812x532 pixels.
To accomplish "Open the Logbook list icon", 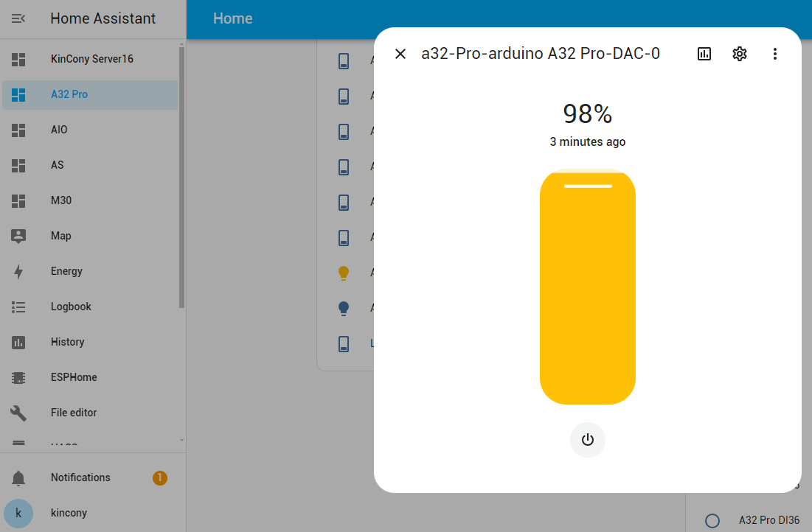I will [18, 307].
